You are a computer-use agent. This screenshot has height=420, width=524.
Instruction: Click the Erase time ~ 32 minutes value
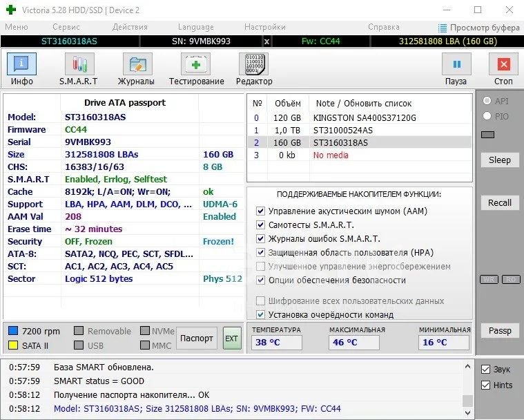pyautogui.click(x=94, y=229)
